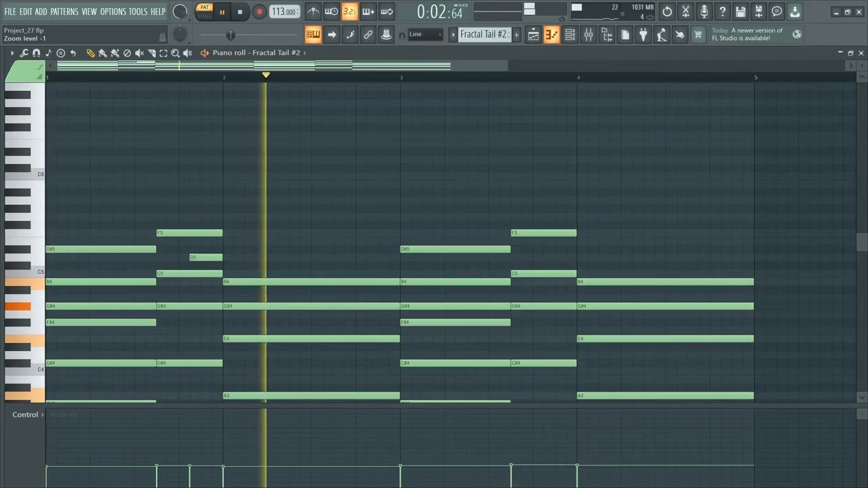Pause playback with the pause button
Image resolution: width=868 pixels, height=488 pixels.
pos(222,12)
